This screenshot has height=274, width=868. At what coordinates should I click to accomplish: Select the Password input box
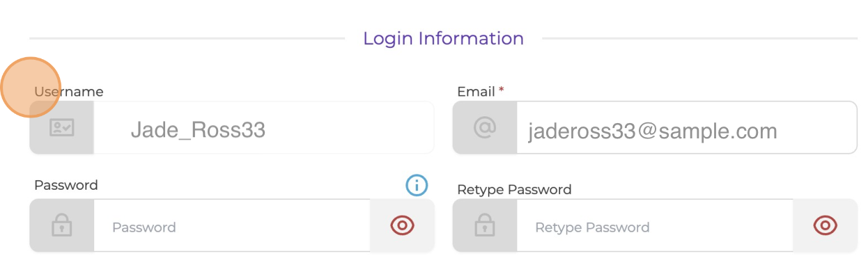[x=232, y=225]
